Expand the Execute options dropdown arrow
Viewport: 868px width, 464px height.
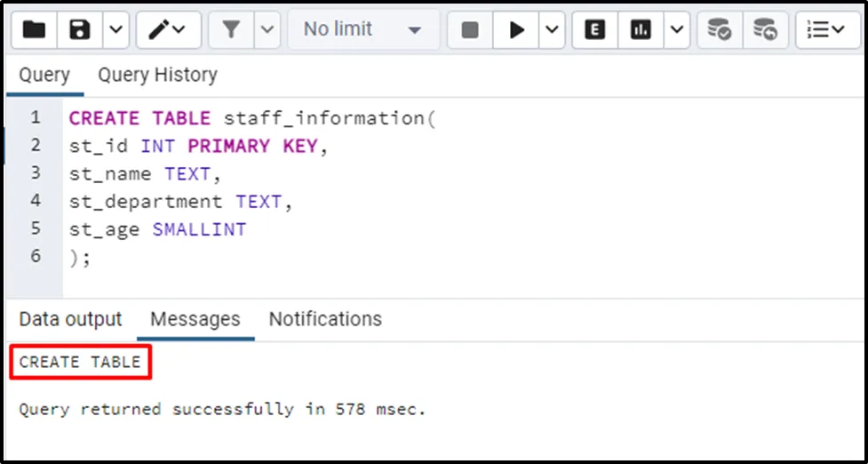click(x=552, y=30)
